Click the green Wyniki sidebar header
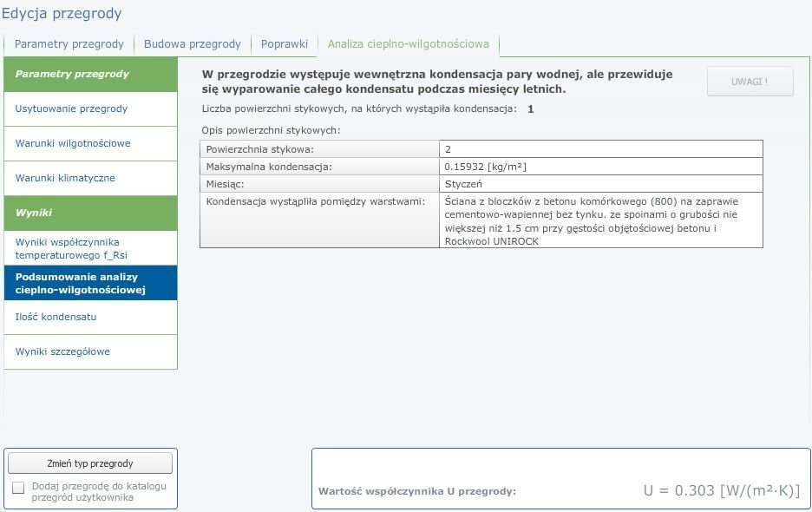 point(90,213)
